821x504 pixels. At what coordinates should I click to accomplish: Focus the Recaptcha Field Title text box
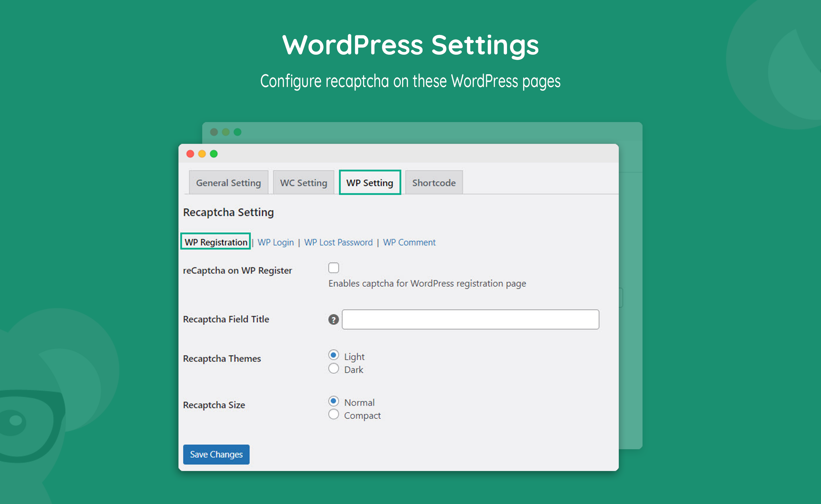click(x=470, y=319)
